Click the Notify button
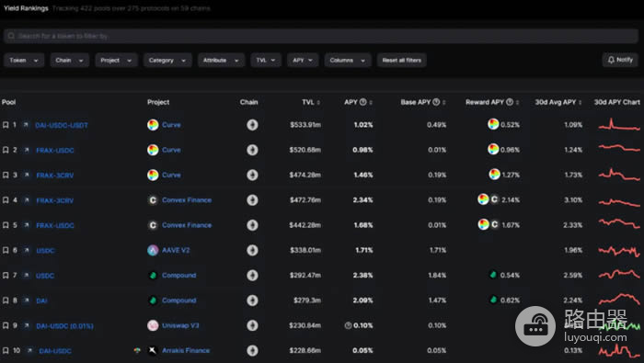Viewport: 644px width, 363px height. [620, 60]
